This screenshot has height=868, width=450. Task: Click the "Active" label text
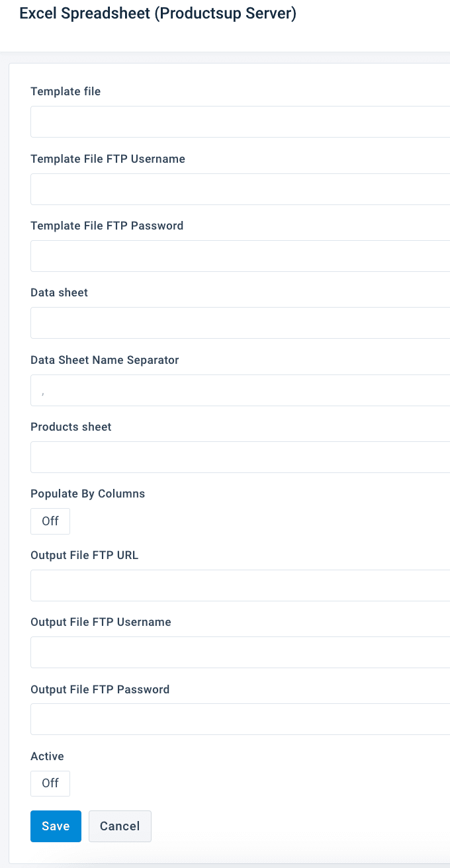pyautogui.click(x=47, y=756)
